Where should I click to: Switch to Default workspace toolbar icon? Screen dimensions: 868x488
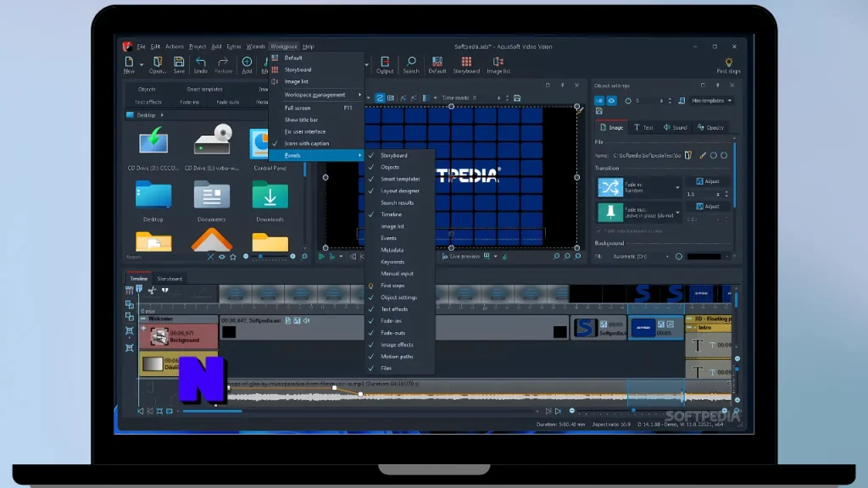[437, 62]
